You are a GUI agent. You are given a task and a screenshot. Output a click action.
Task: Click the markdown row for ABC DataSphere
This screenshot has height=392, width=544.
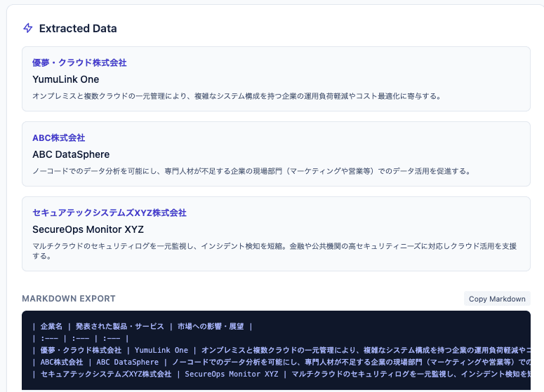281,362
